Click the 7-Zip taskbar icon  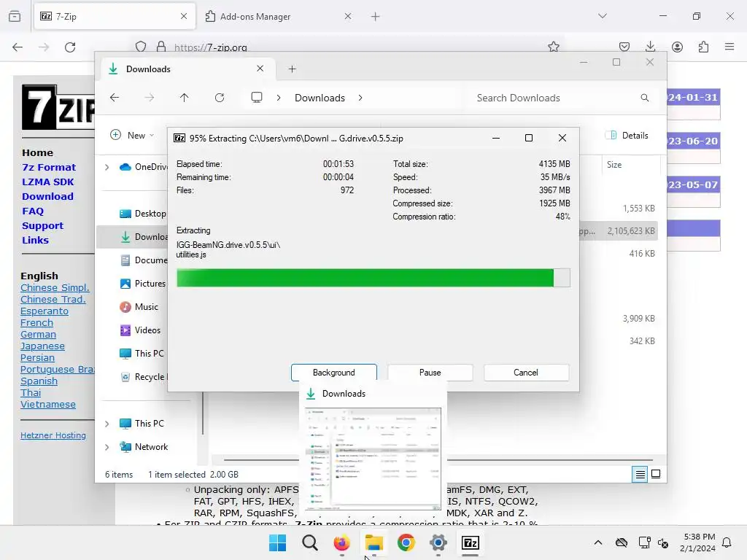[471, 542]
